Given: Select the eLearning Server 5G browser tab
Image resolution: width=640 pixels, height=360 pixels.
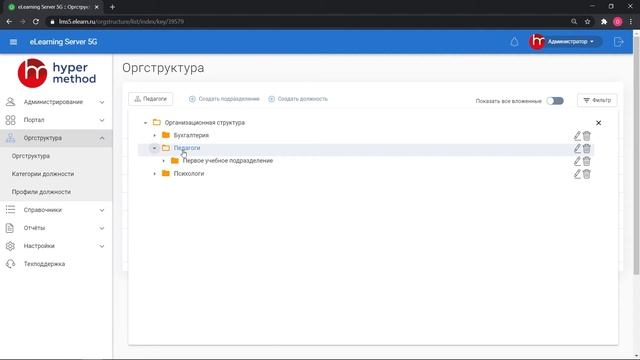Looking at the screenshot, I should [53, 7].
